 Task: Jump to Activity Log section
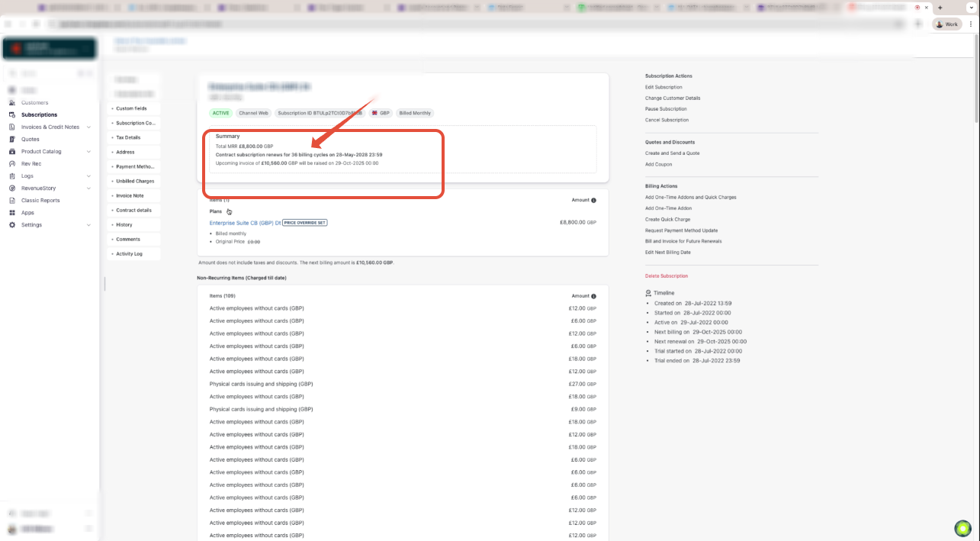click(x=129, y=253)
